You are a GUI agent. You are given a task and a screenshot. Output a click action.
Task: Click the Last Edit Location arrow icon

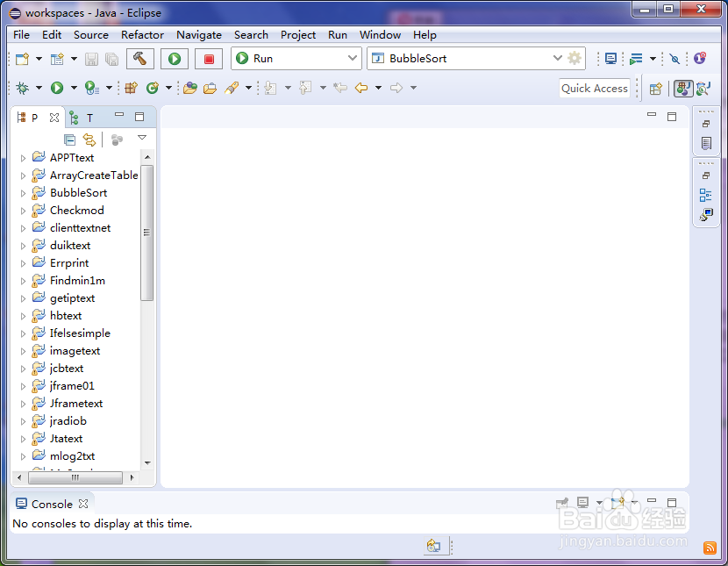[339, 87]
